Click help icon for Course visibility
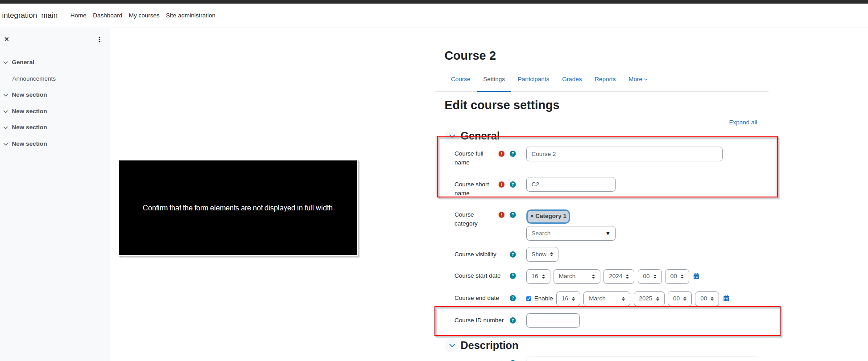Viewport: 868px width, 361px height. coord(513,254)
